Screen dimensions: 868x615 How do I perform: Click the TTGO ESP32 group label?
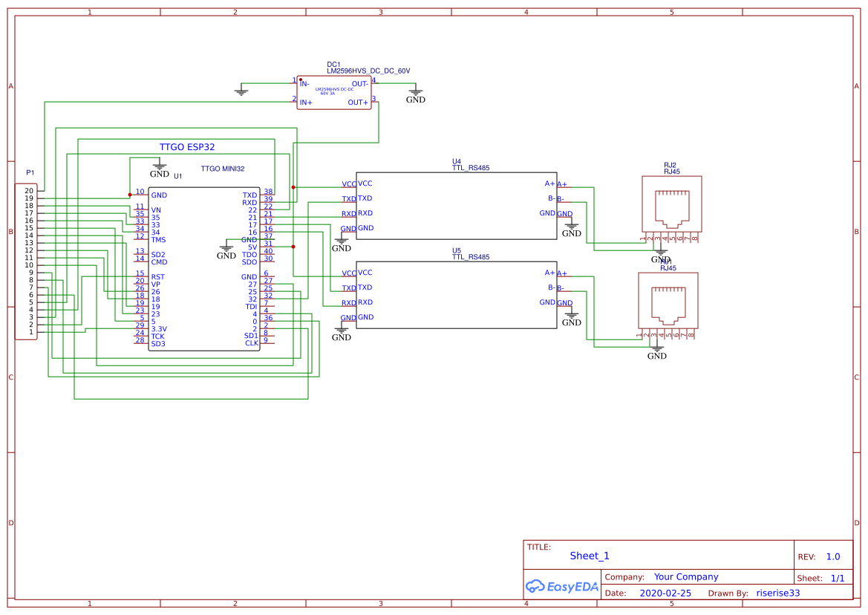click(x=188, y=146)
